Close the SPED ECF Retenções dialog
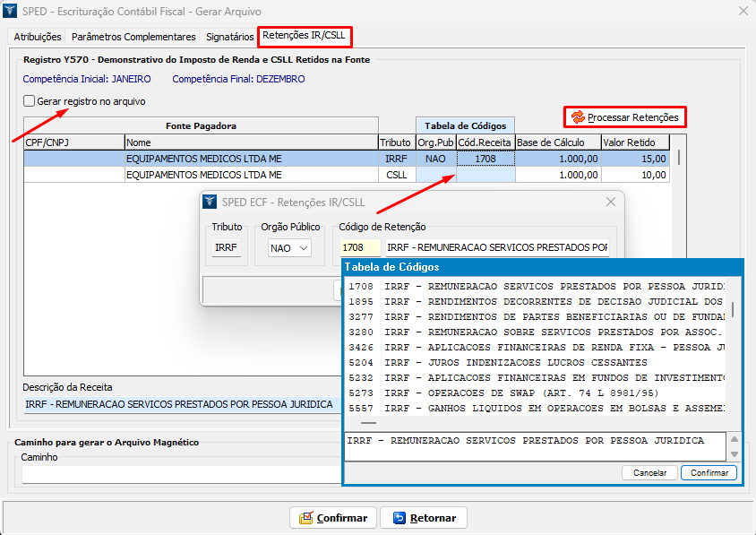The height and width of the screenshot is (535, 756). click(610, 202)
